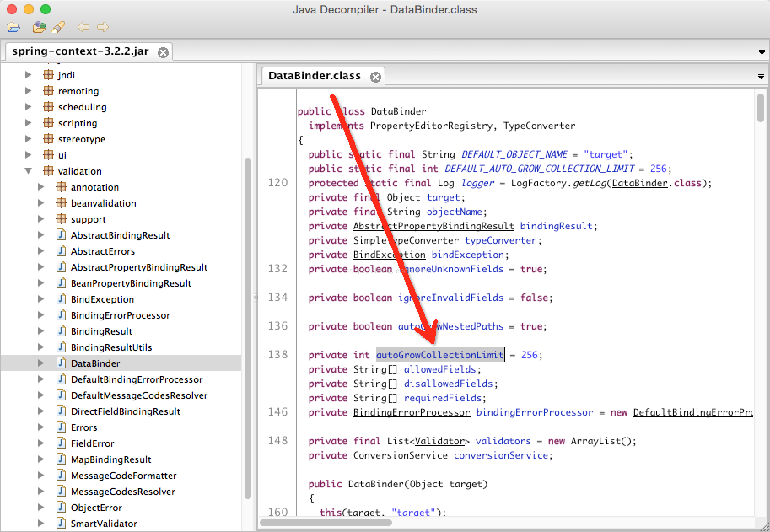Click line number 138 in the gutter
This screenshot has width=770, height=532.
coord(278,355)
